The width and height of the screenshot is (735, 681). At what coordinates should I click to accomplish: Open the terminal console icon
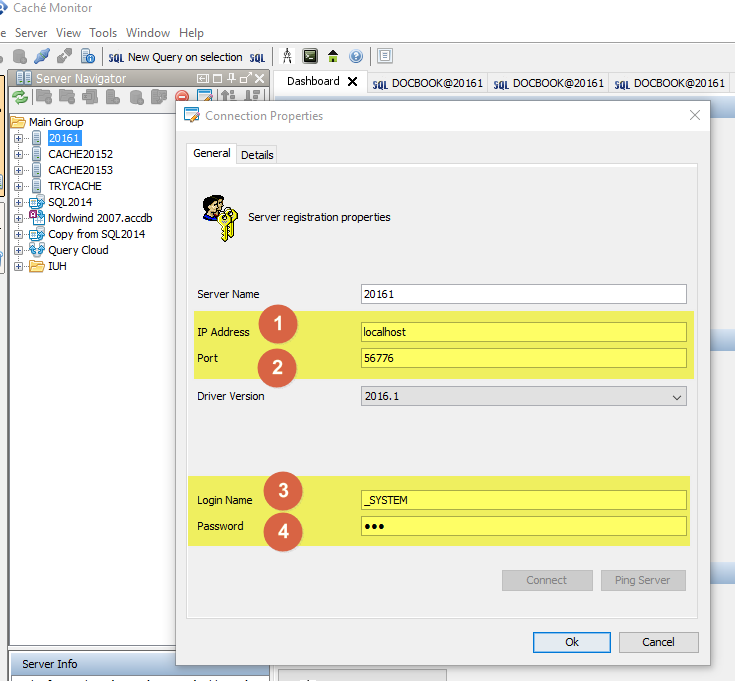coord(311,57)
